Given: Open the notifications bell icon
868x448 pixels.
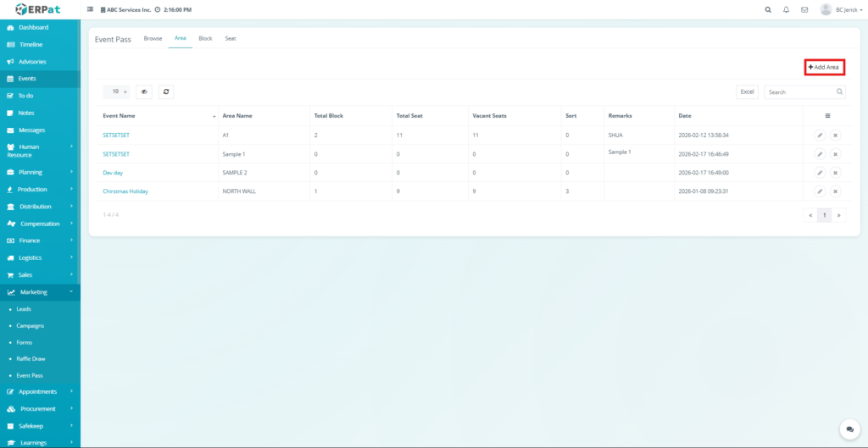Looking at the screenshot, I should pos(786,9).
